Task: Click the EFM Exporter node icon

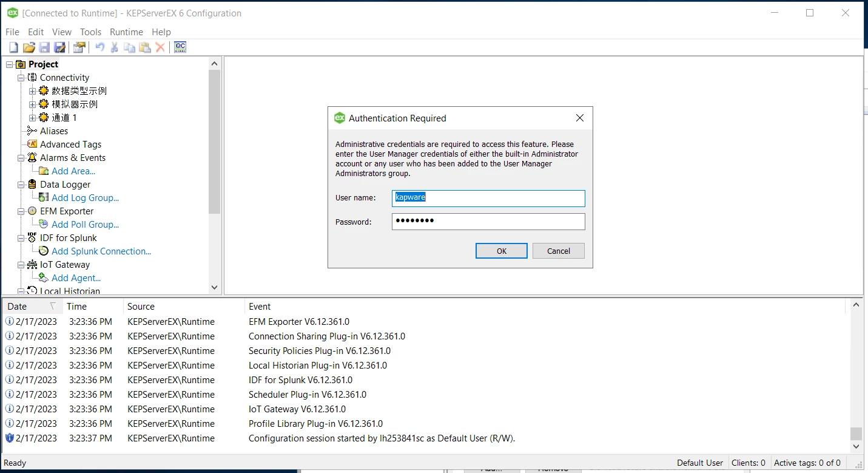Action: pyautogui.click(x=32, y=211)
